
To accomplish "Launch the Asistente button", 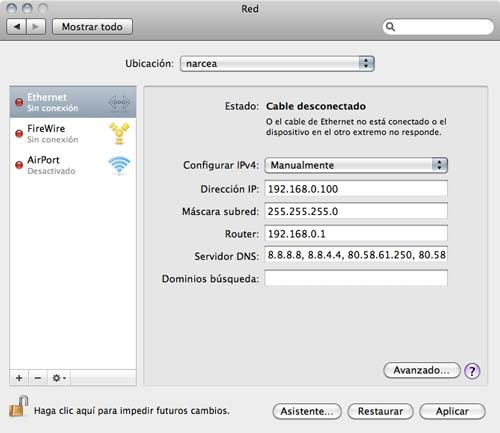I will pyautogui.click(x=307, y=411).
